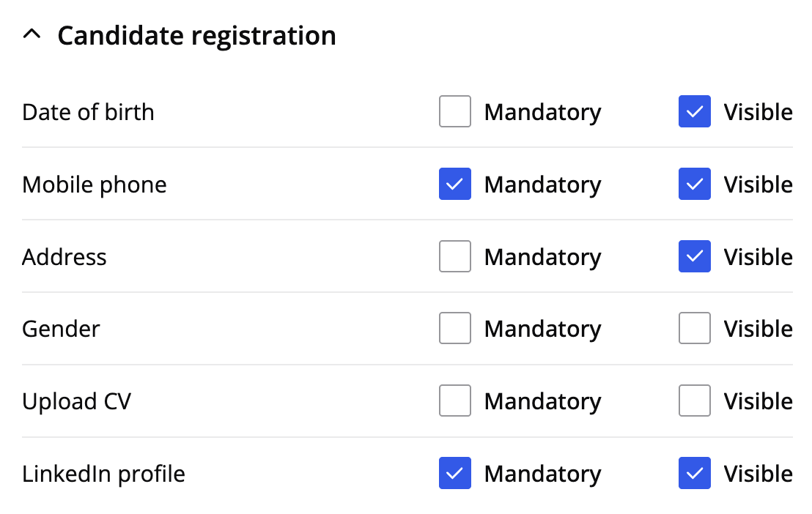Click the Mobile phone row label
812x514 pixels.
tap(95, 185)
